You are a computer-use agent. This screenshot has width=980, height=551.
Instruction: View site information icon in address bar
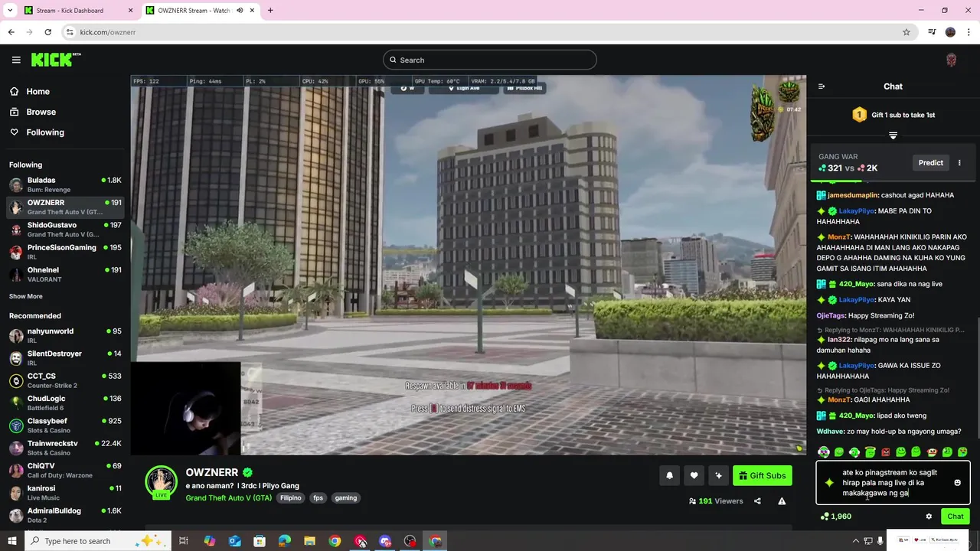point(69,32)
